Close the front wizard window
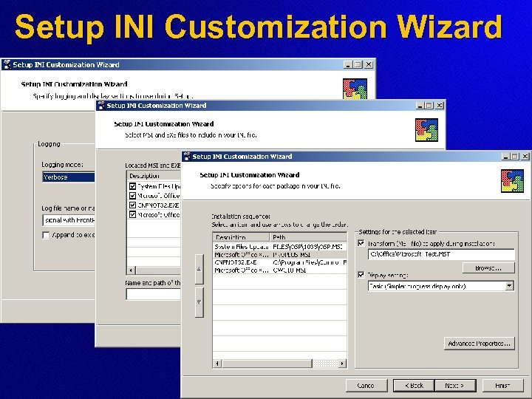Image resolution: width=532 pixels, height=399 pixels. (525, 157)
